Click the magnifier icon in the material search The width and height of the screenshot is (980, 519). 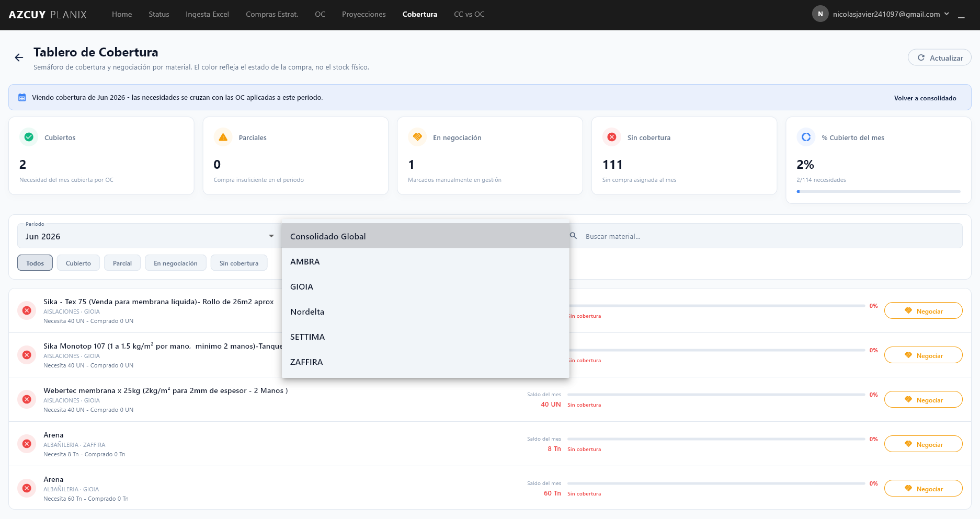click(x=573, y=236)
